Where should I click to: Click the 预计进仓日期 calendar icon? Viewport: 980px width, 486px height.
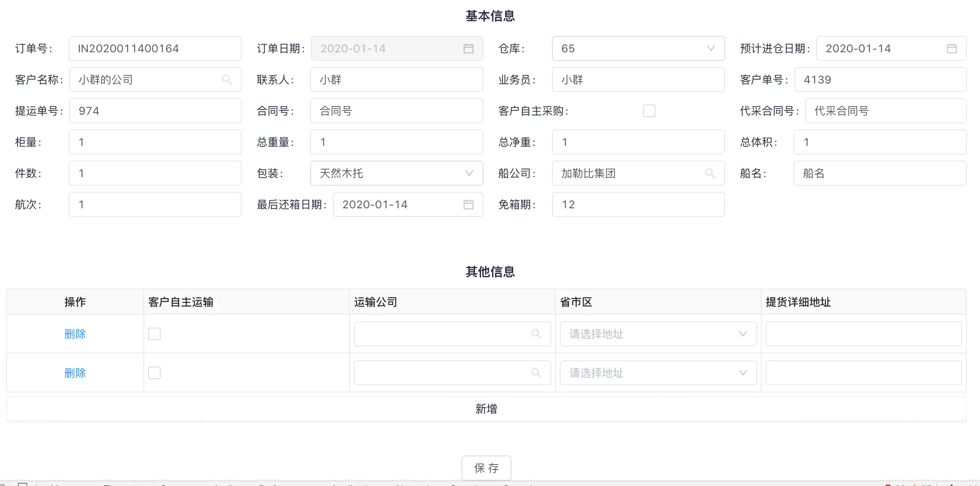click(952, 48)
